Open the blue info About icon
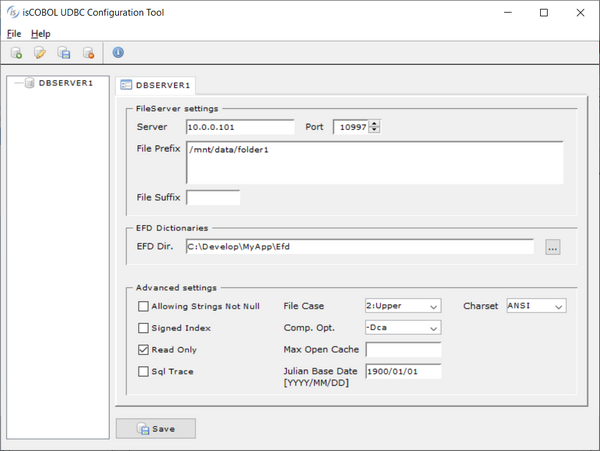 coord(118,53)
